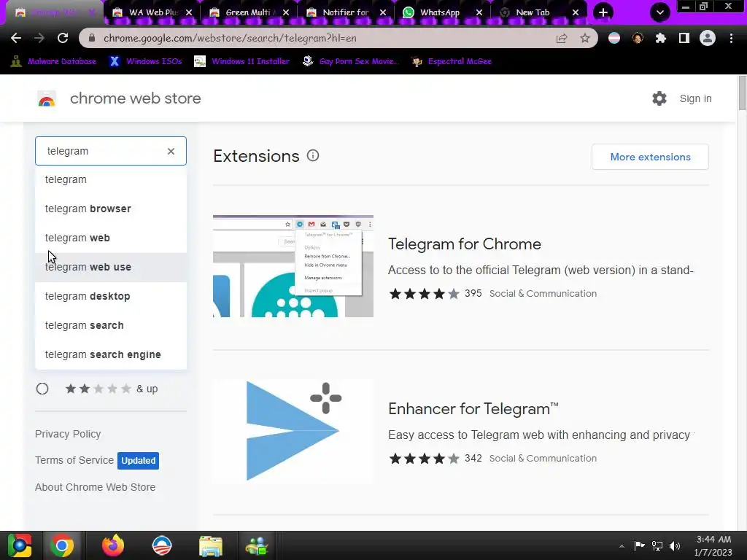Screen dimensions: 747x560
Task: Clear the telegram search box
Action: tap(171, 151)
